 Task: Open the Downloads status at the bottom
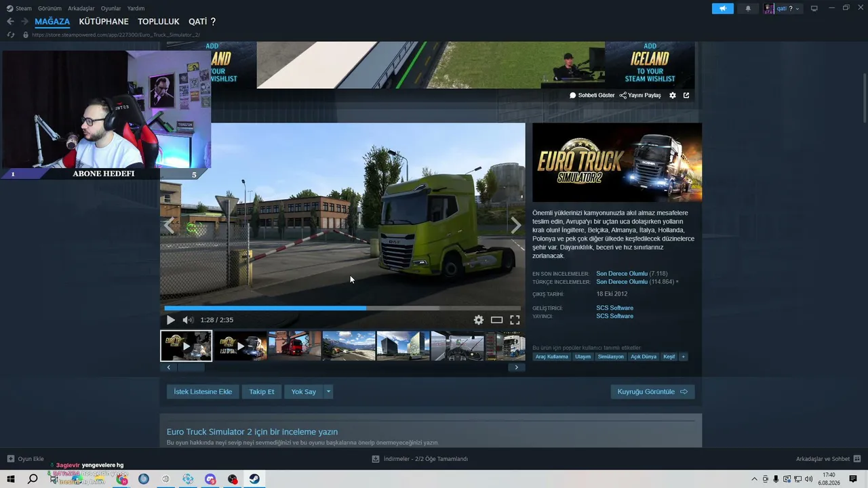point(420,459)
